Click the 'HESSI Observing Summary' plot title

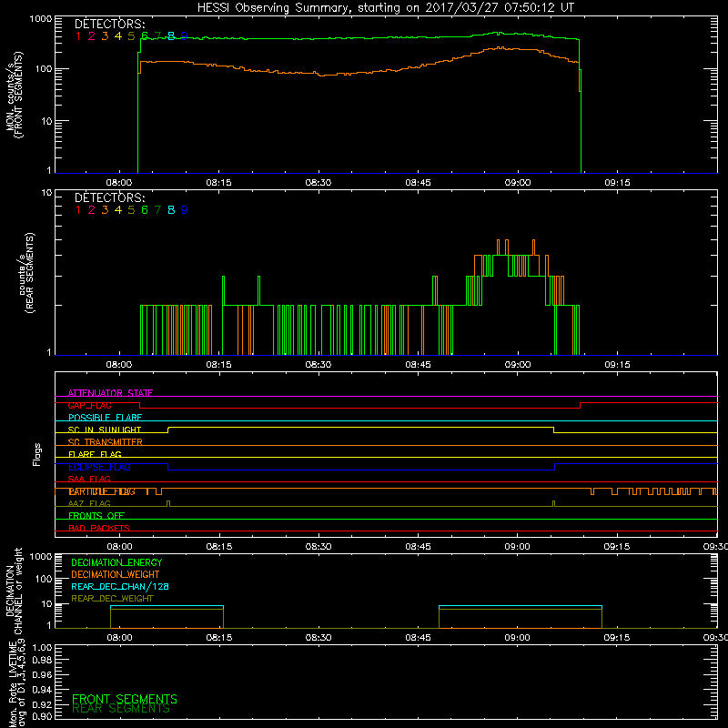(x=386, y=8)
